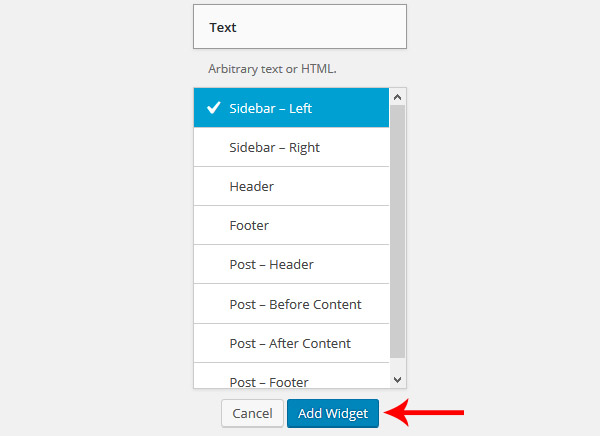Choose Post – Before Content area
600x436 pixels.
(291, 304)
